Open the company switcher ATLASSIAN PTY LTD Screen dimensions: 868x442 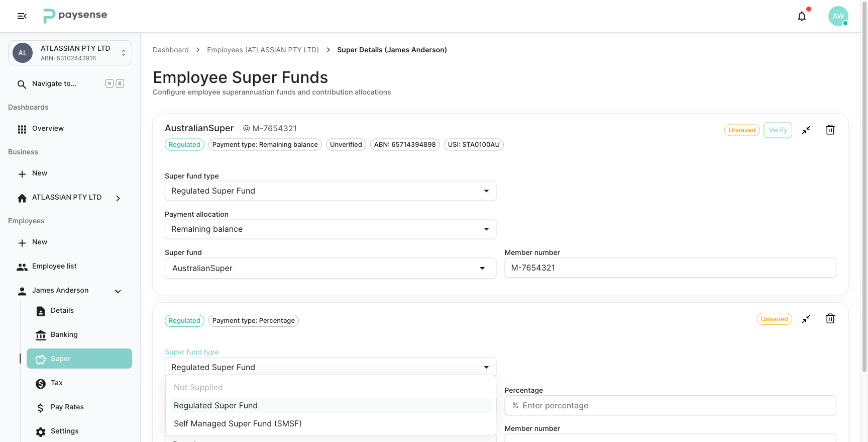[x=70, y=53]
